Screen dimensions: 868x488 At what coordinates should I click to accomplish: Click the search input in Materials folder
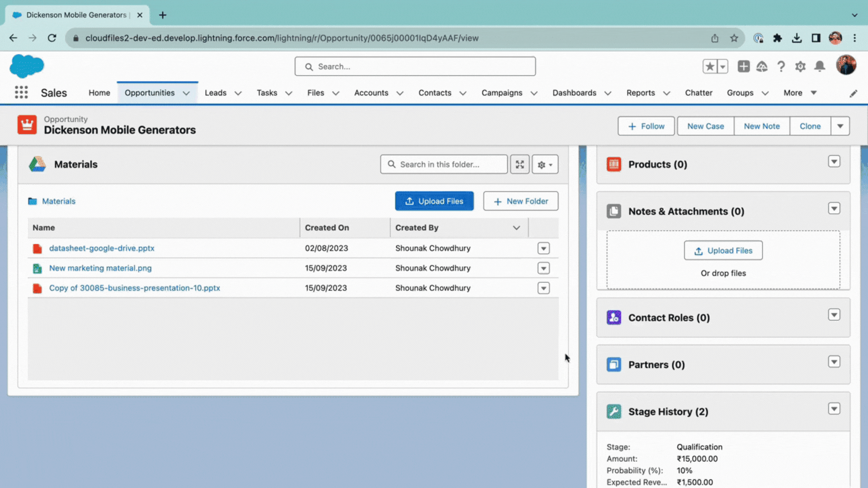click(x=443, y=164)
